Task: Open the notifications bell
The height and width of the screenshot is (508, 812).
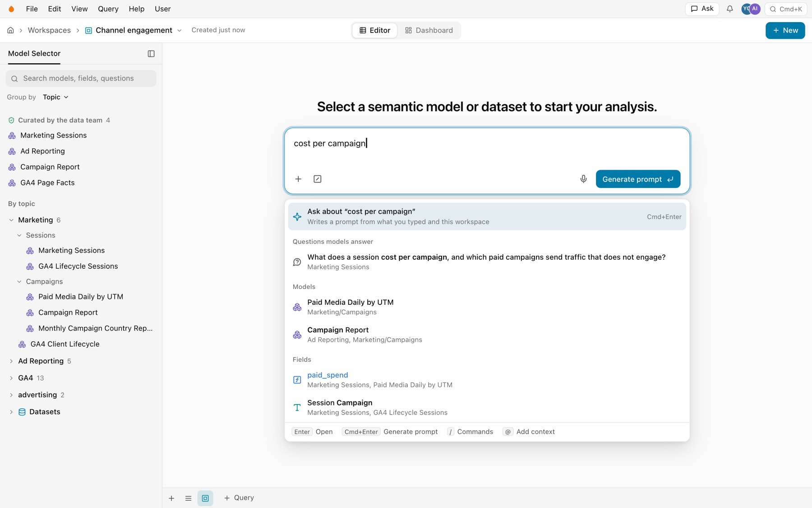Action: (x=729, y=9)
